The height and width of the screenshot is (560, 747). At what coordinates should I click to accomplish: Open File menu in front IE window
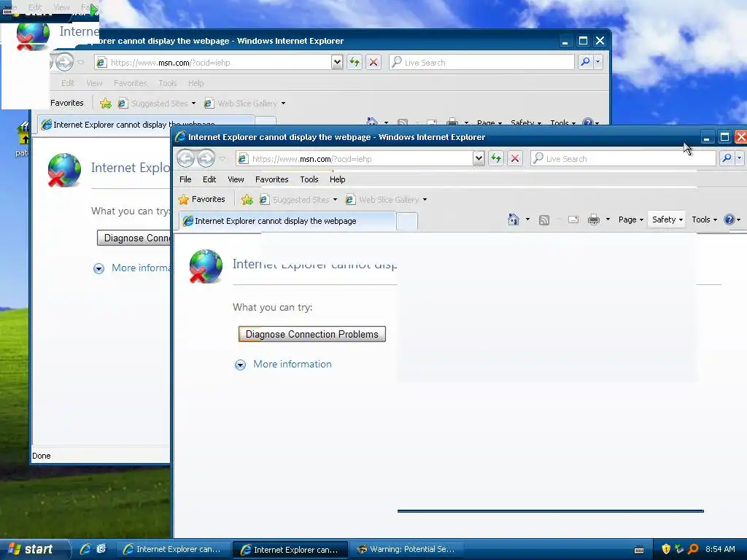[x=185, y=179]
